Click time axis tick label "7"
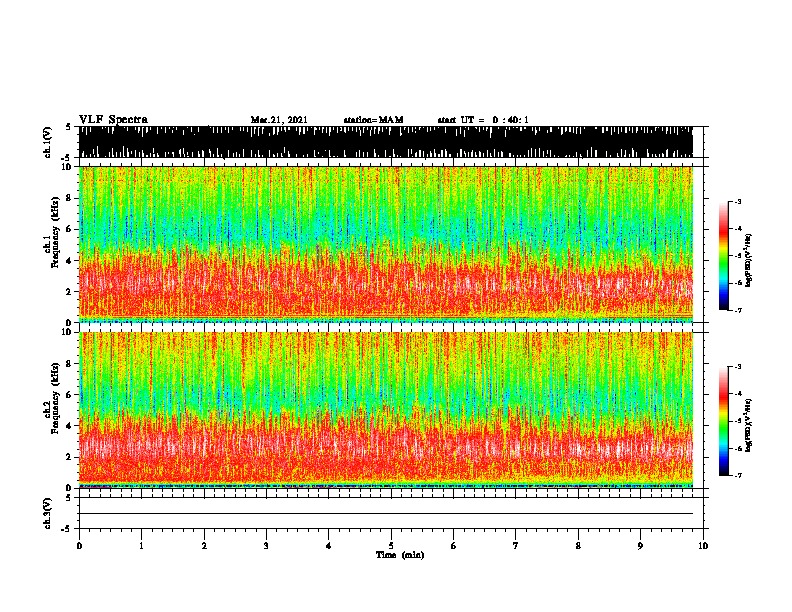 click(516, 546)
